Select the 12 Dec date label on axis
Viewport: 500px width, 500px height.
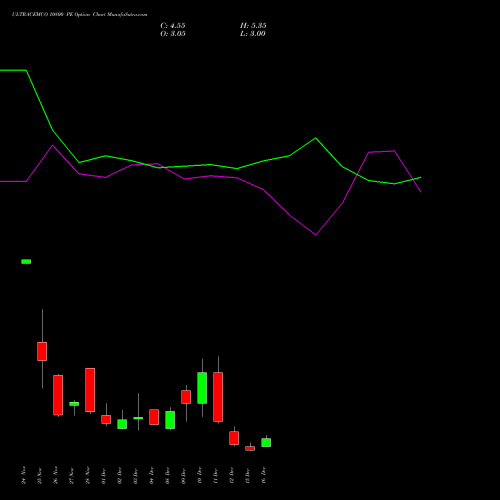(232, 475)
